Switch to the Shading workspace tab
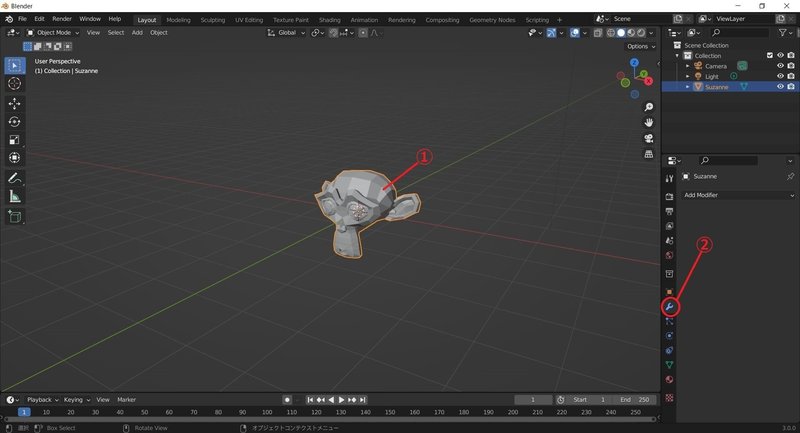This screenshot has height=433, width=800. point(330,20)
